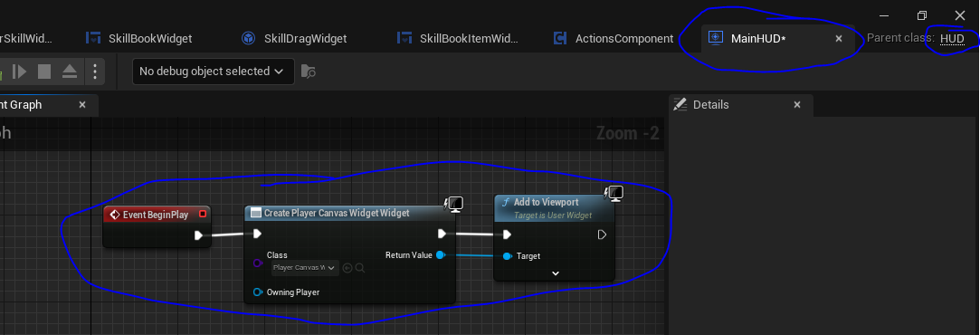Expand the Add to Viewport node chevron

pos(555,273)
